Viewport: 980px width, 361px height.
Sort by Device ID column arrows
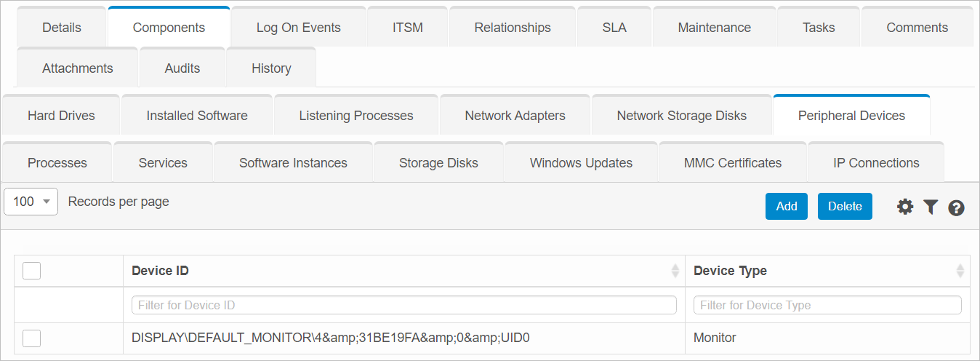(x=675, y=271)
